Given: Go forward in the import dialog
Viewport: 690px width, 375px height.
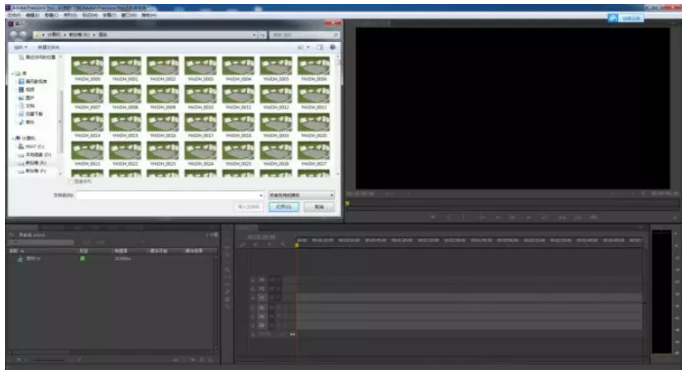Looking at the screenshot, I should (x=23, y=34).
